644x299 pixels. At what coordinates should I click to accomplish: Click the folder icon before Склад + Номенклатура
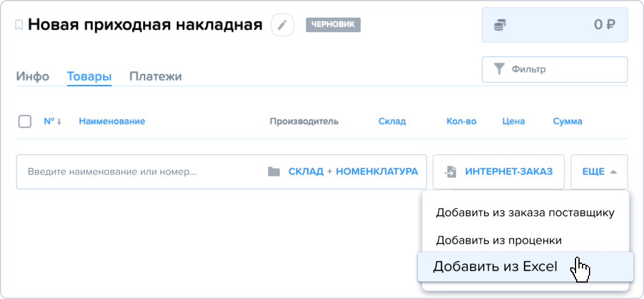coord(274,172)
